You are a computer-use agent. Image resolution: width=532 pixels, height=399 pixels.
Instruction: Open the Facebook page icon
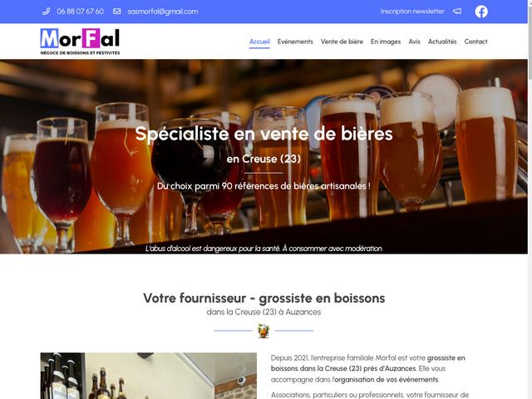481,12
